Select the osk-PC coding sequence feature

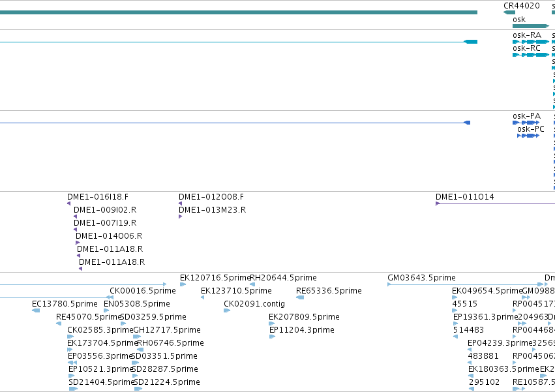coord(528,136)
